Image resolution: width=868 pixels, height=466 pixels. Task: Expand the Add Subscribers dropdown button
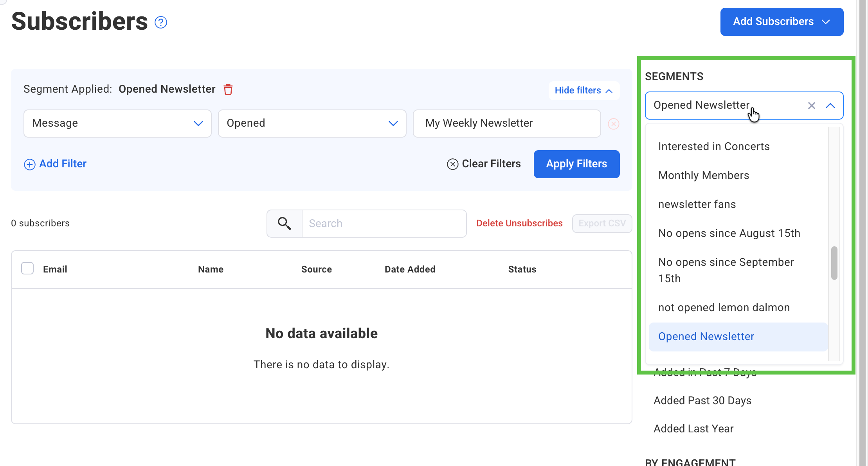point(782,22)
